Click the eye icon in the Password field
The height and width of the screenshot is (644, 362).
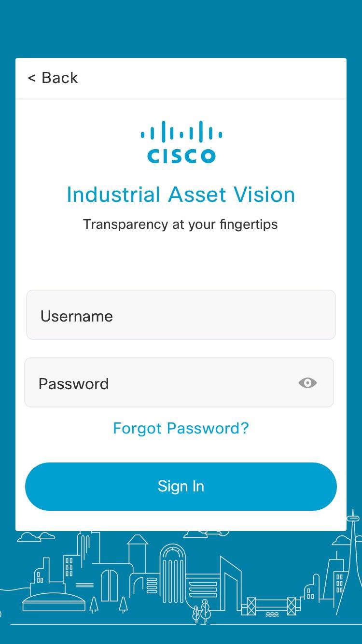tap(307, 383)
